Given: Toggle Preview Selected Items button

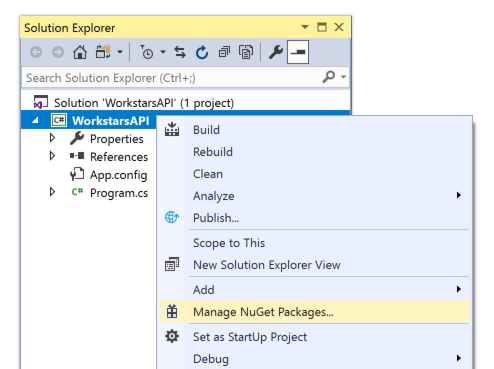Looking at the screenshot, I should 298,52.
